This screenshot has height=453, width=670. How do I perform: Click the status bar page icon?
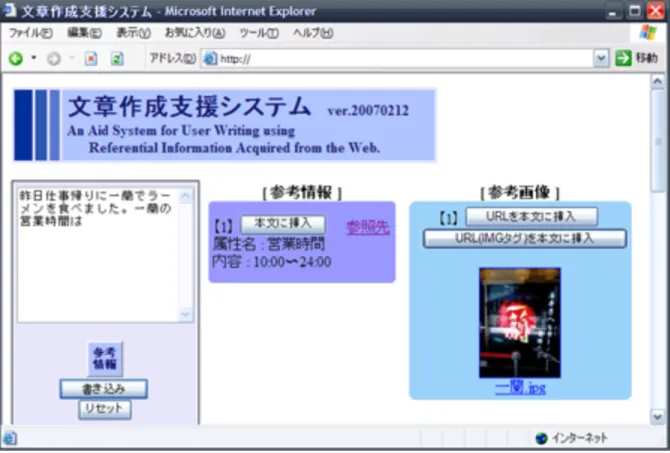pyautogui.click(x=9, y=438)
